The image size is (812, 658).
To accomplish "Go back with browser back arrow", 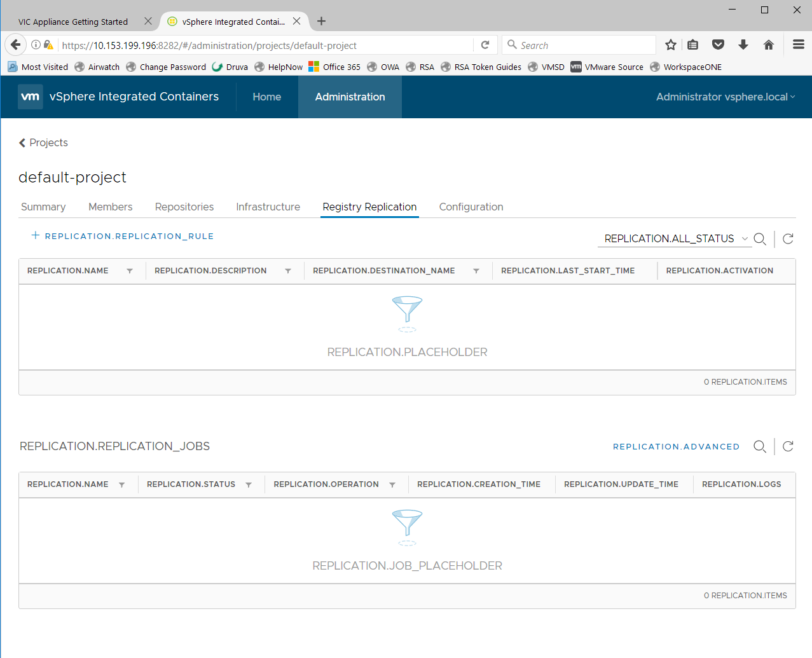I will pyautogui.click(x=16, y=45).
